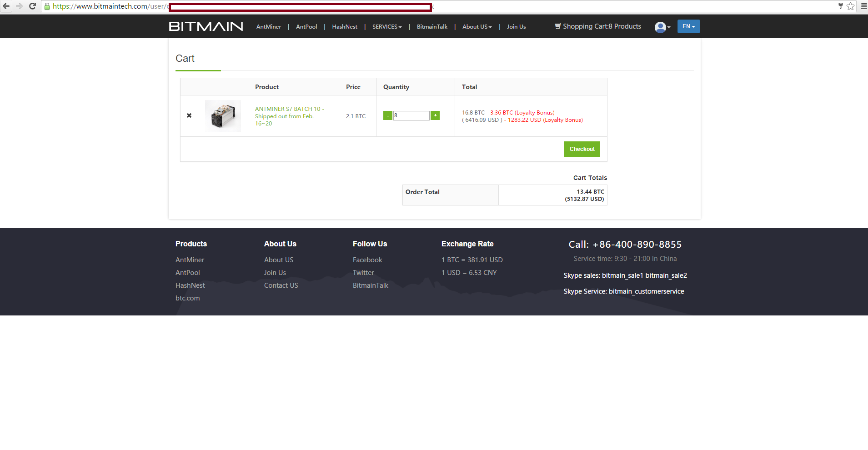Click the quantity input field showing 8
This screenshot has width=868, height=450.
411,115
